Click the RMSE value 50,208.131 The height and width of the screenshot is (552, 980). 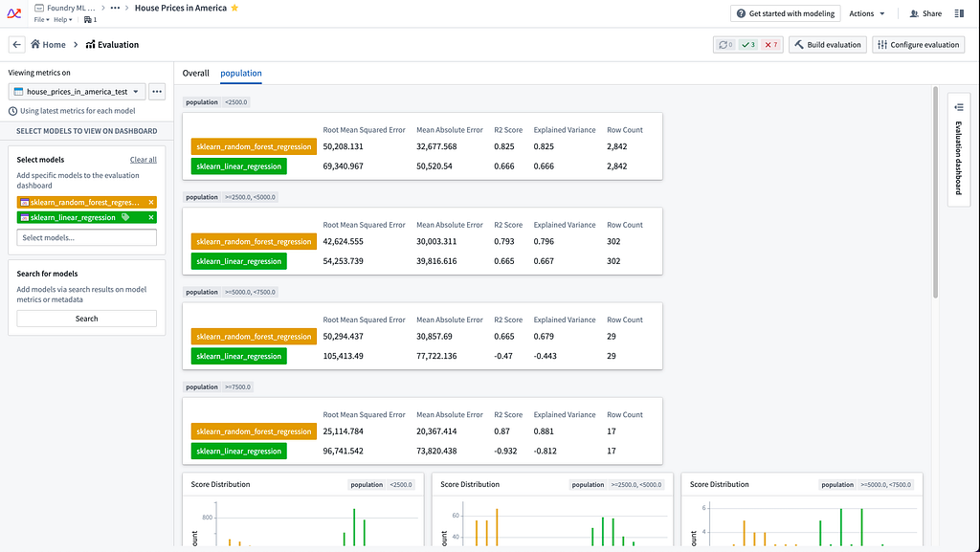point(344,146)
